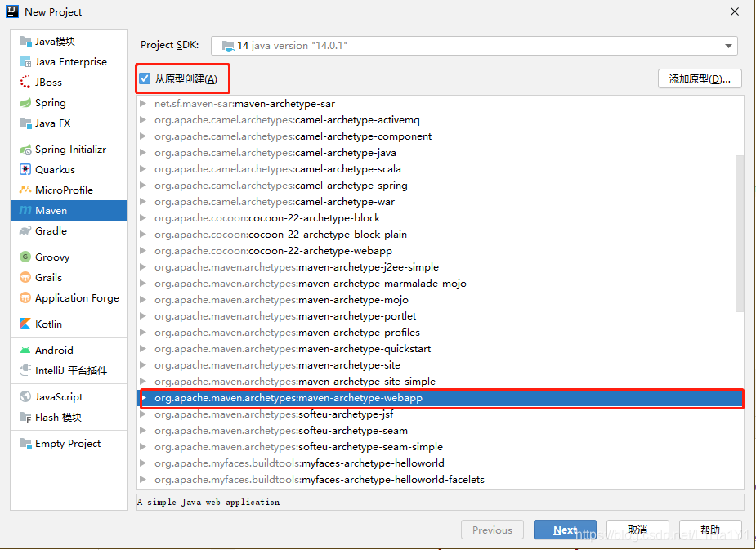Expand cocoon-22-archetype-webapp arrow
756x550 pixels.
[143, 251]
